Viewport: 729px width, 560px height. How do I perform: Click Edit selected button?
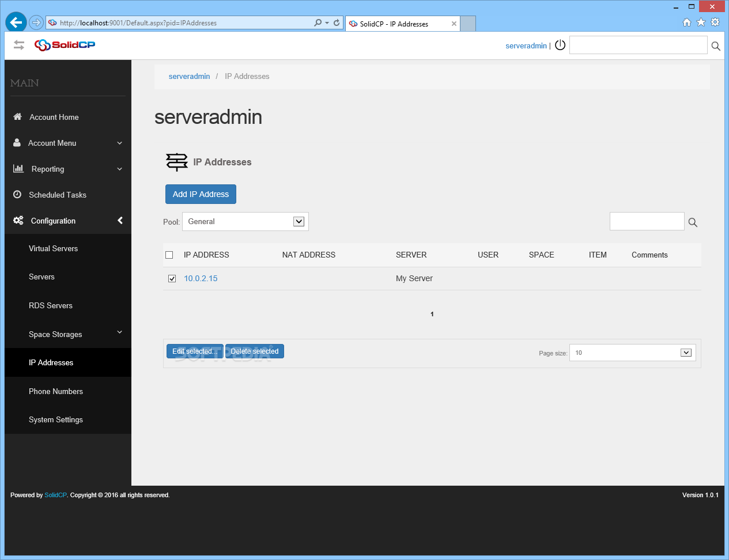coord(195,351)
